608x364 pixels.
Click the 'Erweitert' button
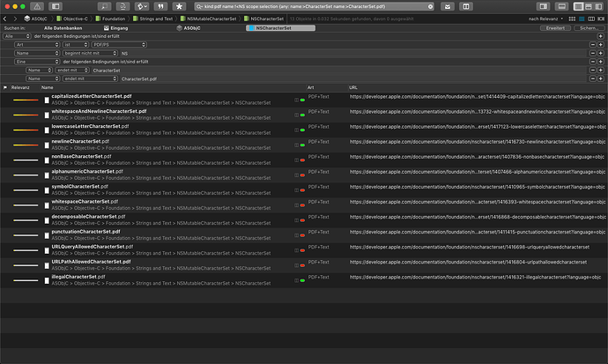(x=555, y=28)
